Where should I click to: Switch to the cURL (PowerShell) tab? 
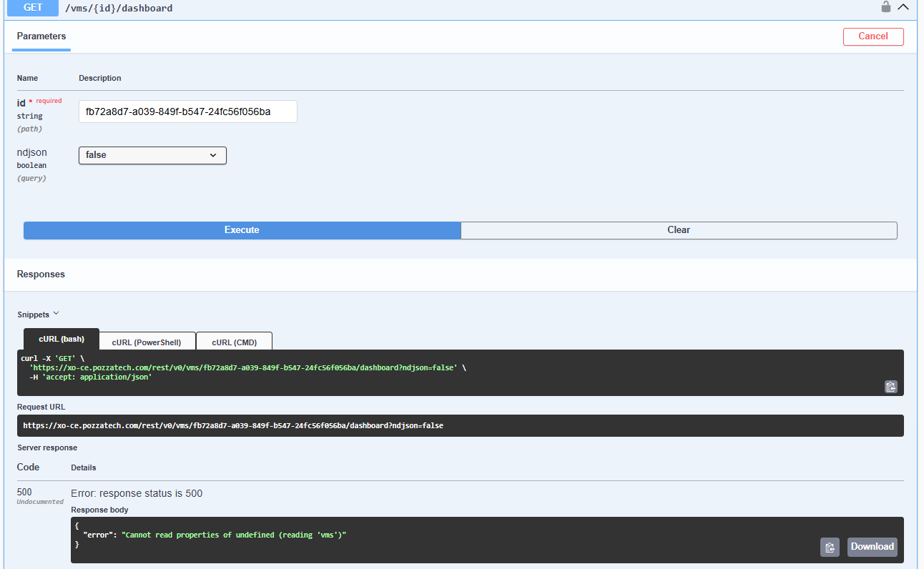coord(147,340)
